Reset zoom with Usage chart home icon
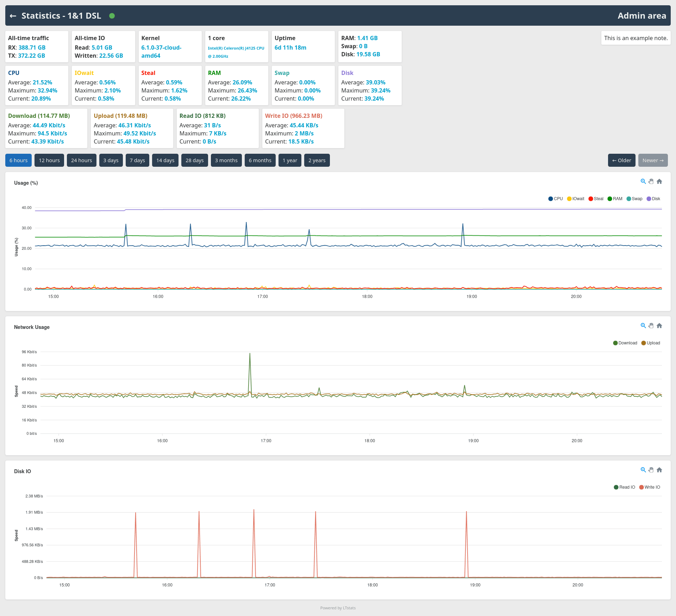676x616 pixels. coord(659,182)
